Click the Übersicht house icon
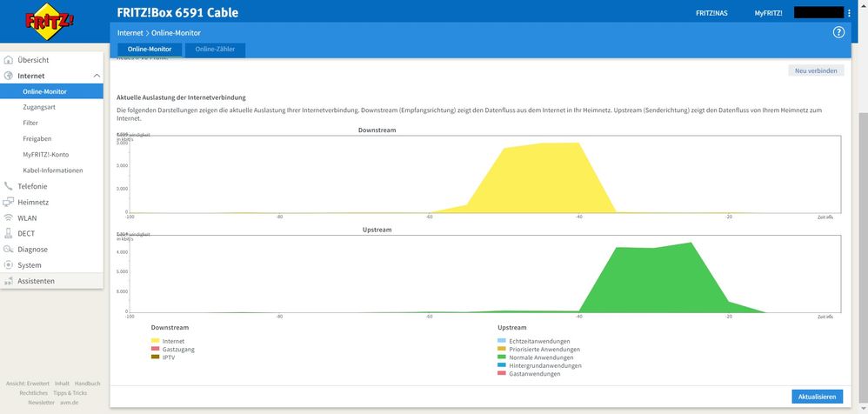This screenshot has width=868, height=414. (x=9, y=60)
